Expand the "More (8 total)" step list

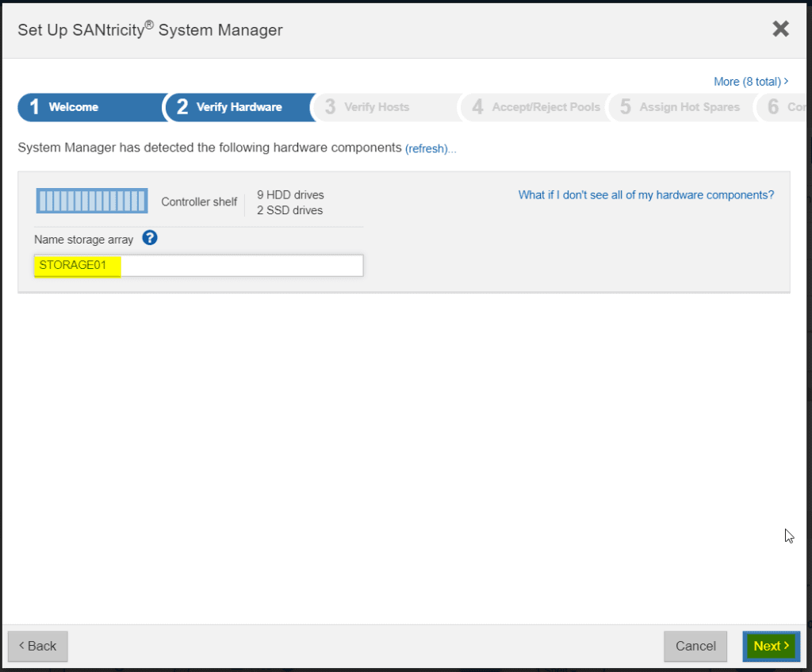click(x=750, y=81)
